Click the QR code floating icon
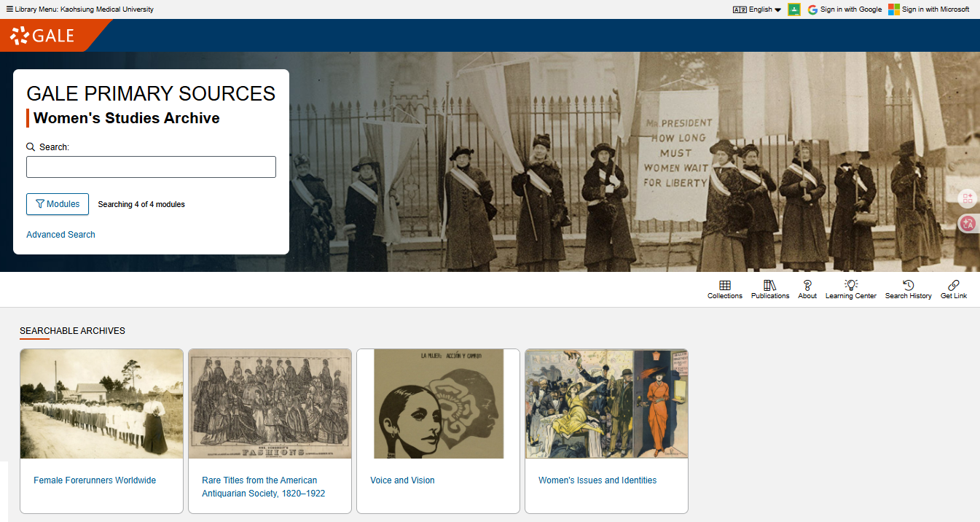 pyautogui.click(x=968, y=198)
